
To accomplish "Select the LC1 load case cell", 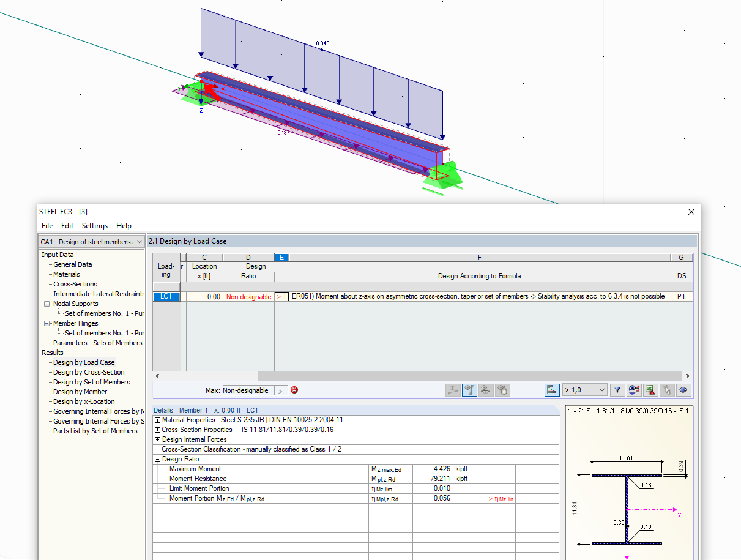I will point(166,296).
